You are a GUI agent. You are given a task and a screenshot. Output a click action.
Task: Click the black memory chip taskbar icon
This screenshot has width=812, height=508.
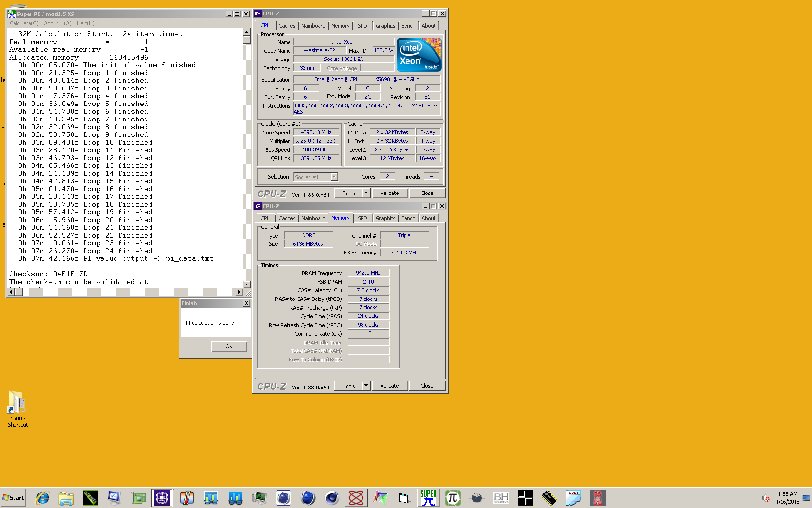(x=550, y=498)
